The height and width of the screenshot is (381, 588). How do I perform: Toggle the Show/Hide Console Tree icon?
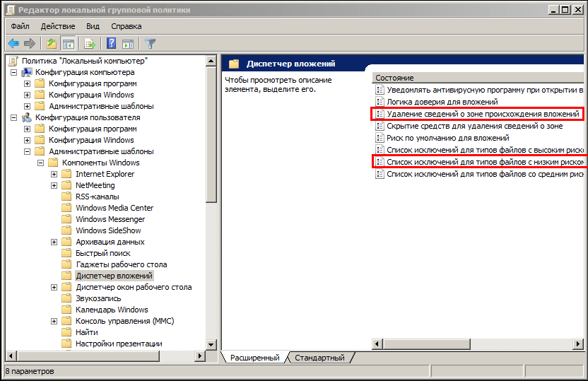[x=68, y=44]
